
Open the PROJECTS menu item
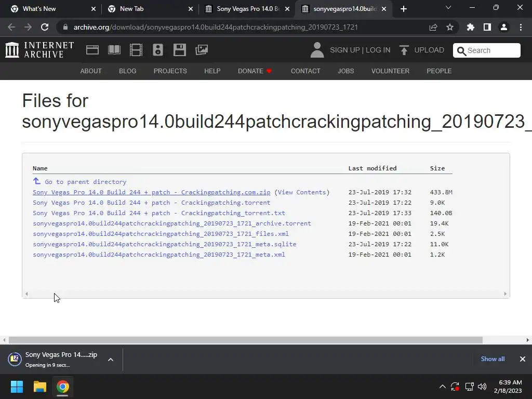click(170, 71)
